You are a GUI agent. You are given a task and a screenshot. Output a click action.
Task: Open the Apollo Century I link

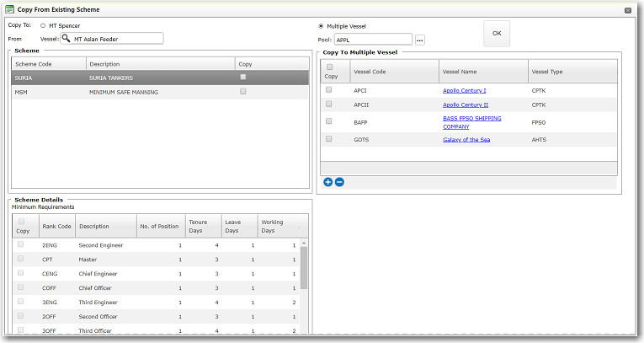tap(464, 90)
